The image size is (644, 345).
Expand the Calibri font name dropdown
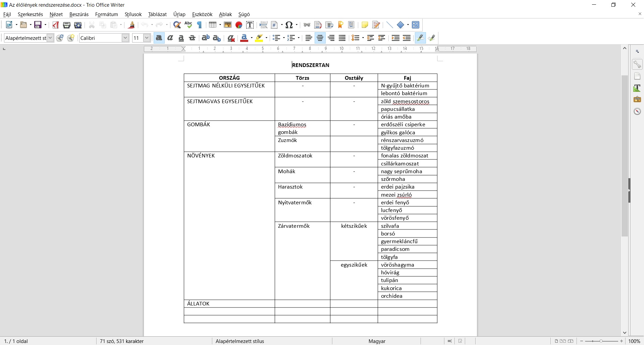tap(125, 38)
